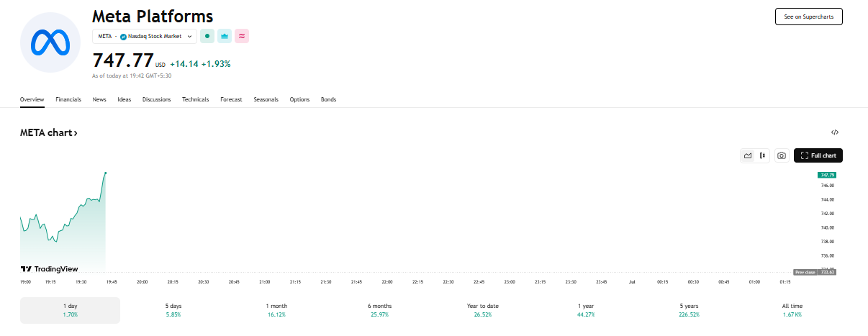Select the 6 months range

[379, 310]
